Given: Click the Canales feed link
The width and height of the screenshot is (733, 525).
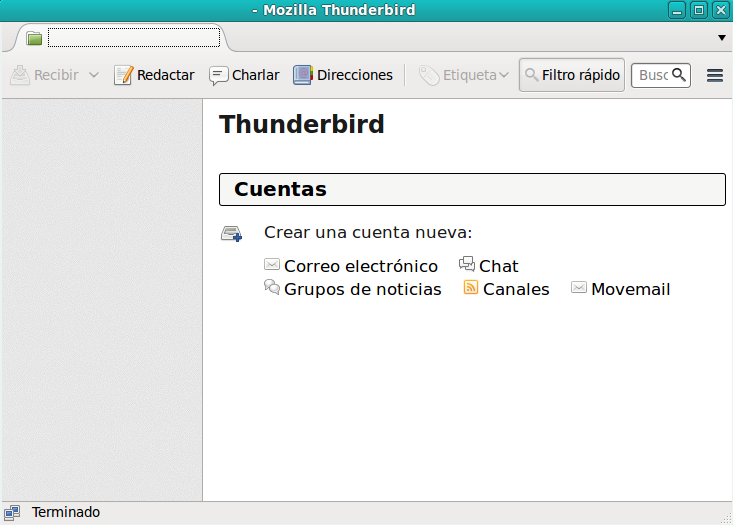Looking at the screenshot, I should point(516,289).
